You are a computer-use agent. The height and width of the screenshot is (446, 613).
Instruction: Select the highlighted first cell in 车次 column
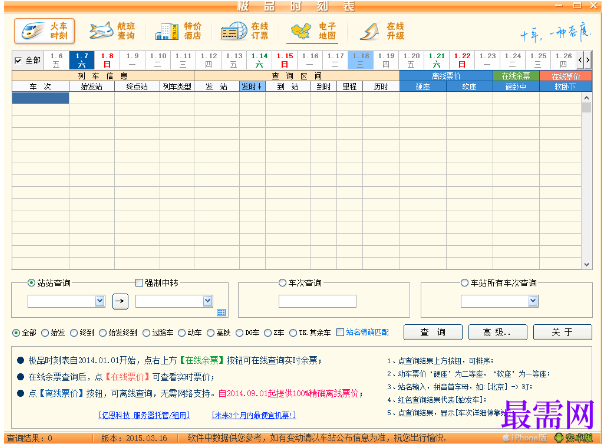pyautogui.click(x=41, y=98)
